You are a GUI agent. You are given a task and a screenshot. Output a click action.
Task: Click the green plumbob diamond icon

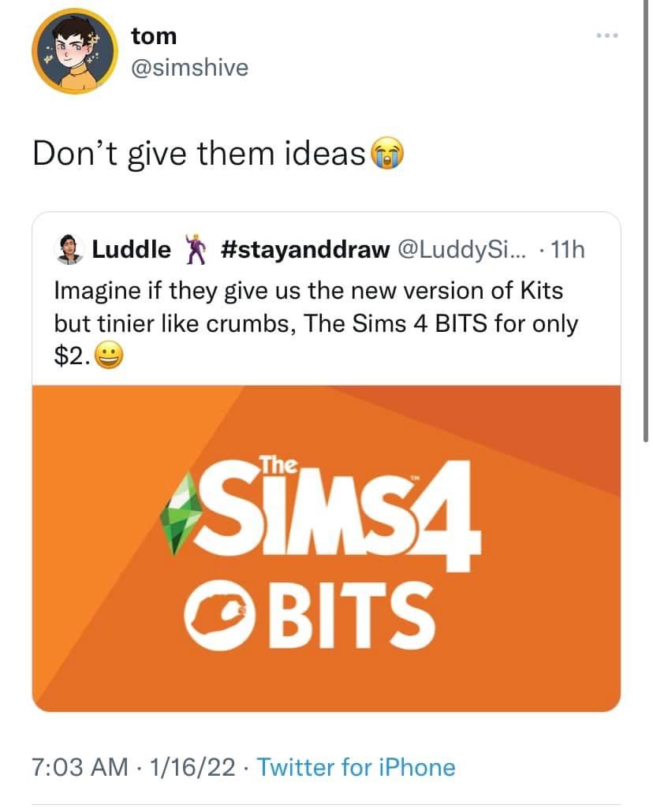tap(180, 513)
